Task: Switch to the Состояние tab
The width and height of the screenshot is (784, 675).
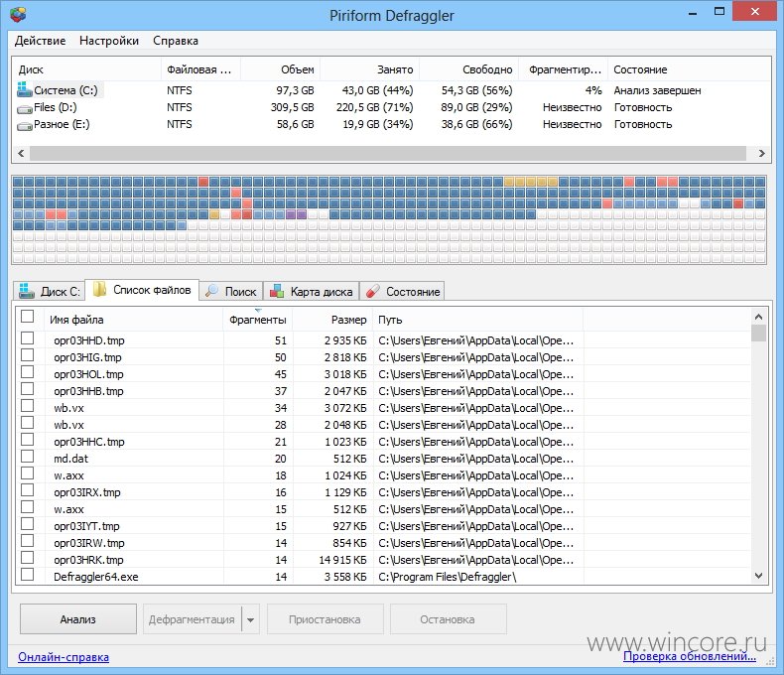Action: click(402, 291)
